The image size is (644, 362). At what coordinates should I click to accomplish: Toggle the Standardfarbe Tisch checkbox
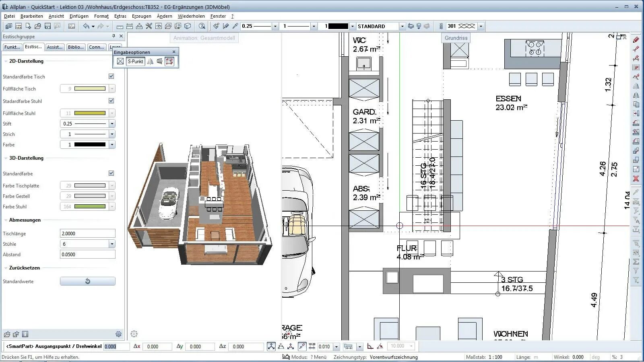click(111, 76)
